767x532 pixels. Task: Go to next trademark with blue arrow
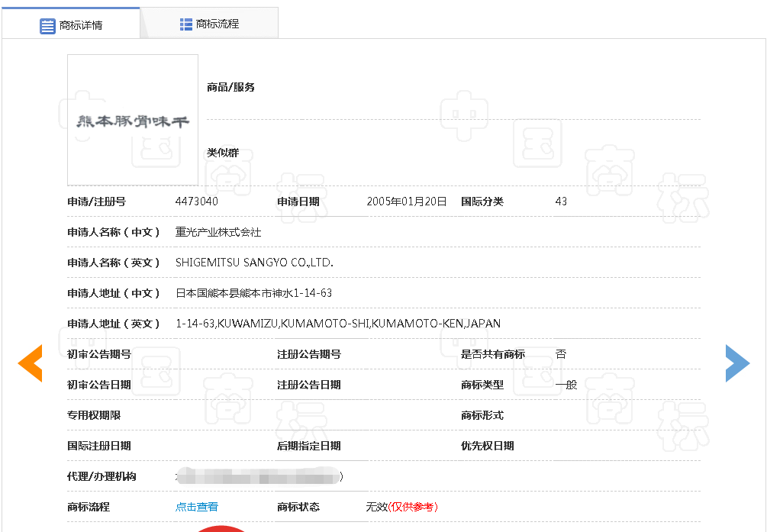pyautogui.click(x=738, y=363)
